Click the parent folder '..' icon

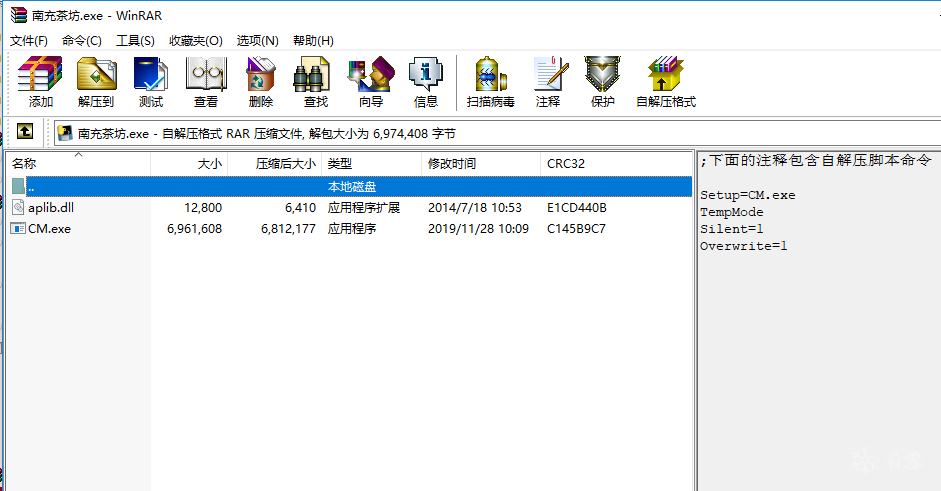(18, 186)
